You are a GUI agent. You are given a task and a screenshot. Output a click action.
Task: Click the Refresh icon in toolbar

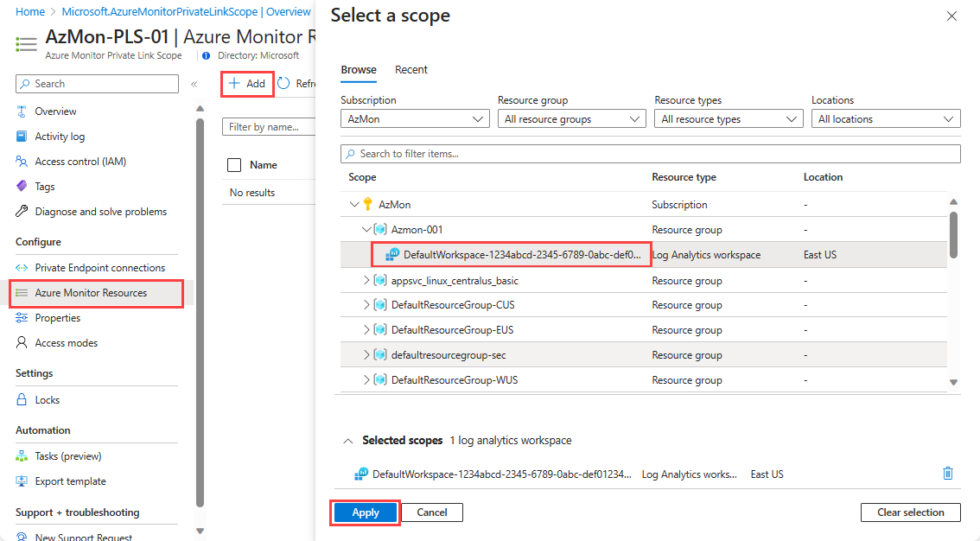point(283,83)
